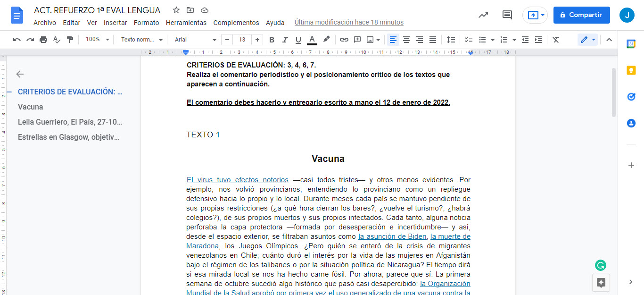Insert a link into the document
644x295 pixels.
(x=344, y=40)
